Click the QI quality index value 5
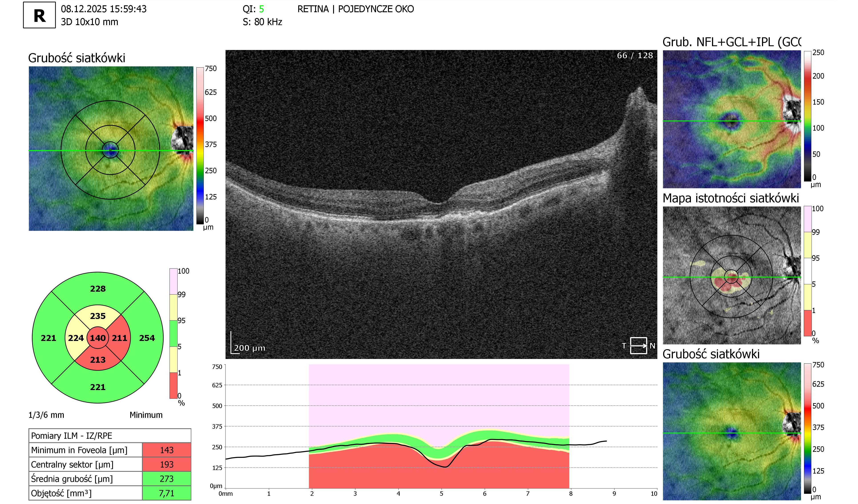This screenshot has height=504, width=858. point(261,9)
